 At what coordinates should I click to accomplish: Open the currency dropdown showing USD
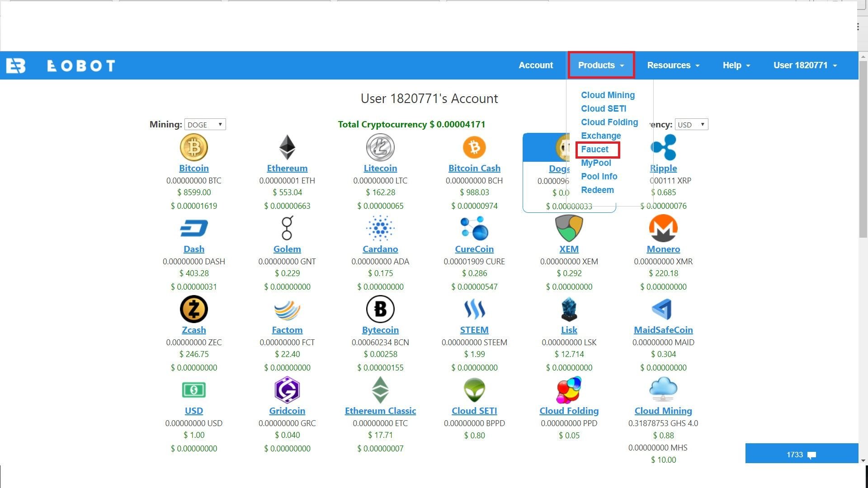(691, 124)
